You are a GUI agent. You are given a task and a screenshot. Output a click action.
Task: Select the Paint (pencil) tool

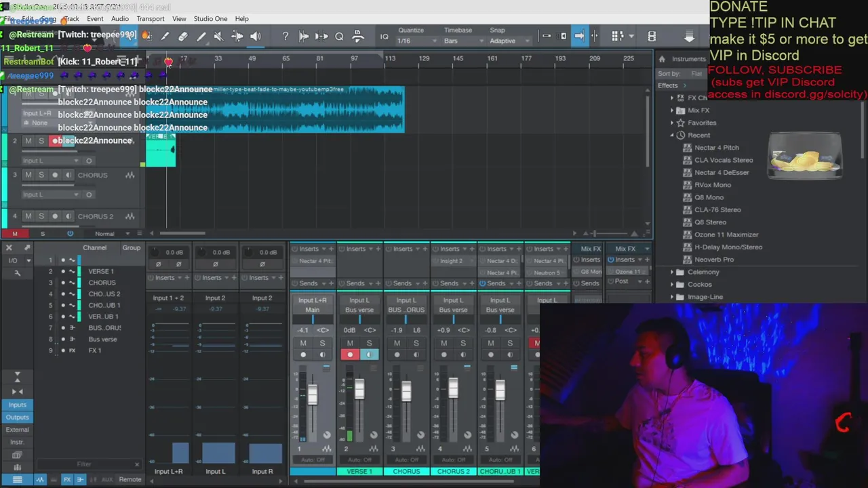(165, 37)
